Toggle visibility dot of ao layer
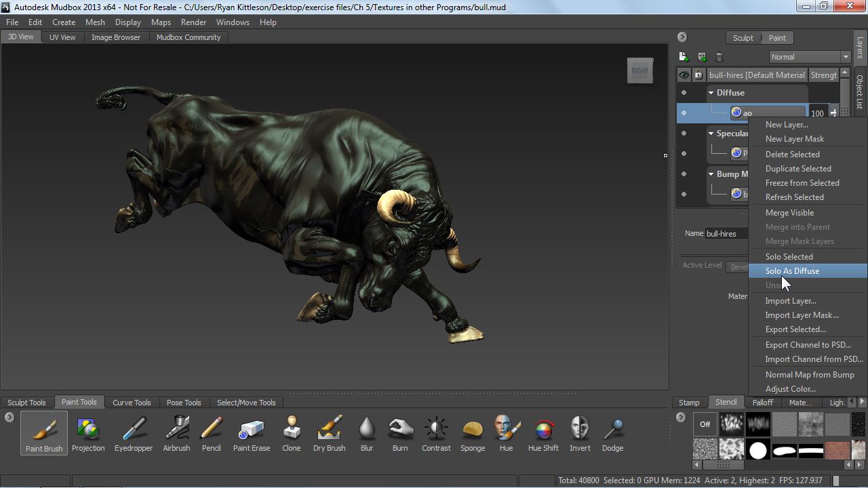Image resolution: width=868 pixels, height=488 pixels. tap(684, 113)
